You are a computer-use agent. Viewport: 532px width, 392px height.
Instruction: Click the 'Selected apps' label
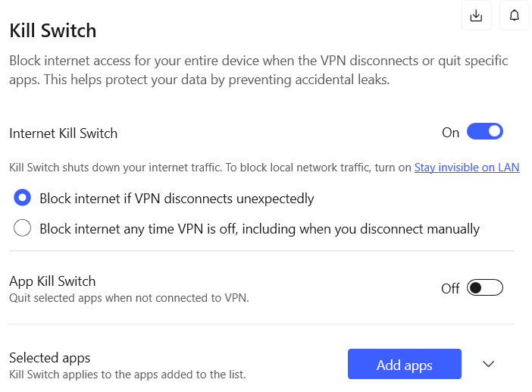50,358
